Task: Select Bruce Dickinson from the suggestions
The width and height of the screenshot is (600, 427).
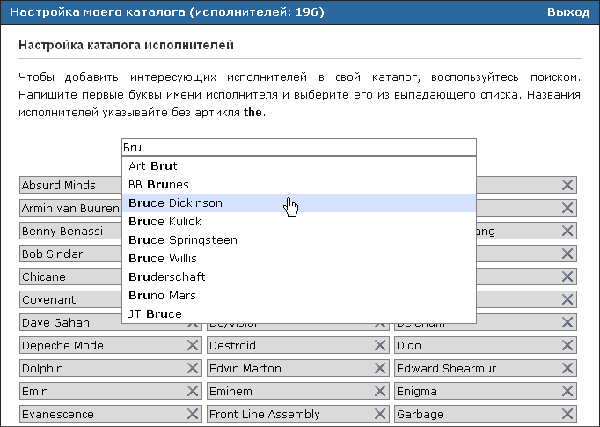Action: (175, 203)
